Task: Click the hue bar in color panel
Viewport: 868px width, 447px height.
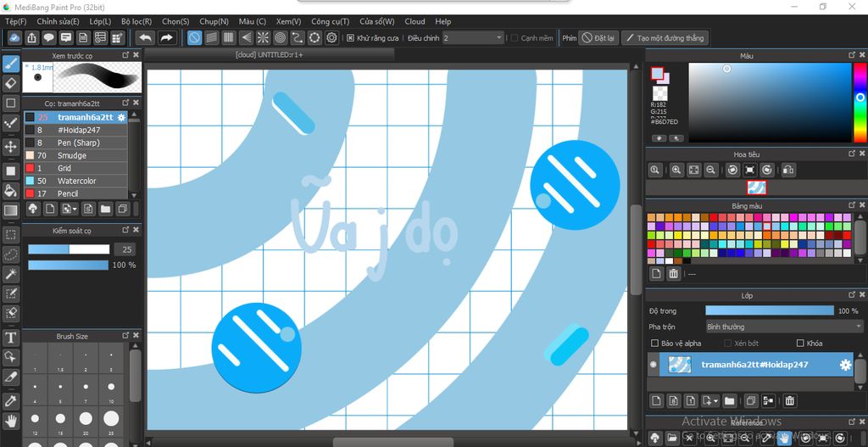Action: 860,103
